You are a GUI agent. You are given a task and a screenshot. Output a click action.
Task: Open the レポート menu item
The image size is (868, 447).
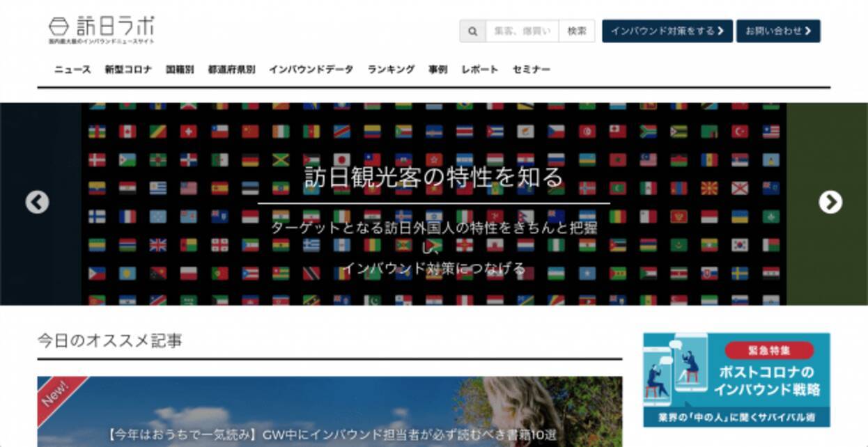[479, 70]
